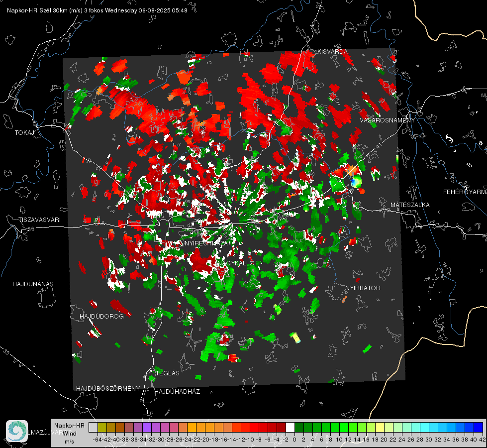Click the violet swatch between -34 and -32
Viewport: 487px width, 448px height.
click(147, 427)
